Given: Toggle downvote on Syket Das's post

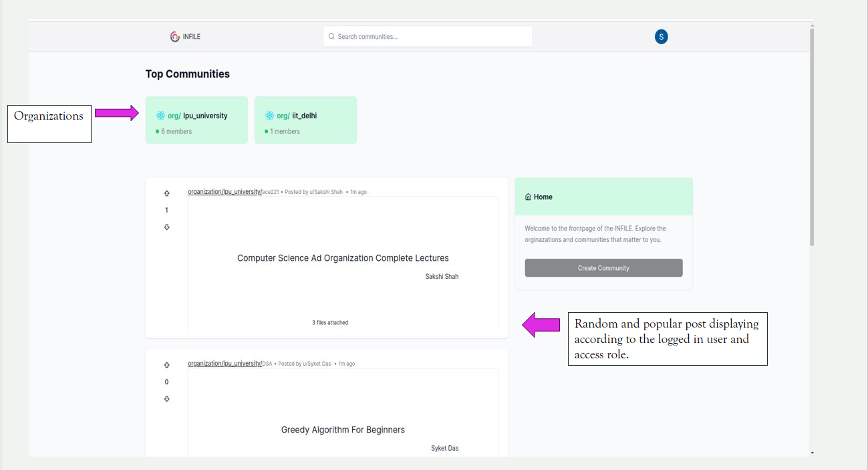Looking at the screenshot, I should pyautogui.click(x=166, y=398).
